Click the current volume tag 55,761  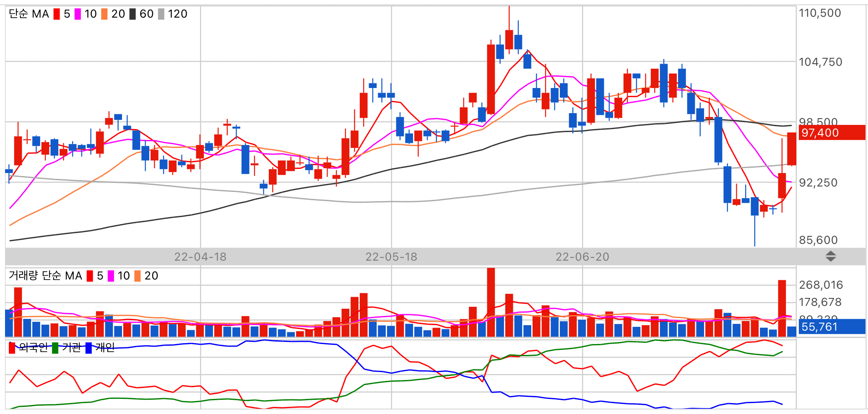[x=832, y=327]
